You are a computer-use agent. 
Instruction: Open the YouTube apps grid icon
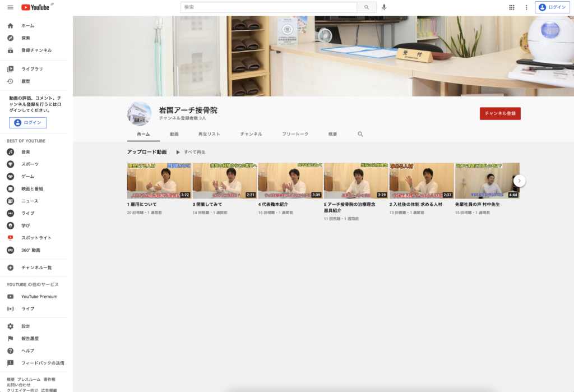click(512, 7)
